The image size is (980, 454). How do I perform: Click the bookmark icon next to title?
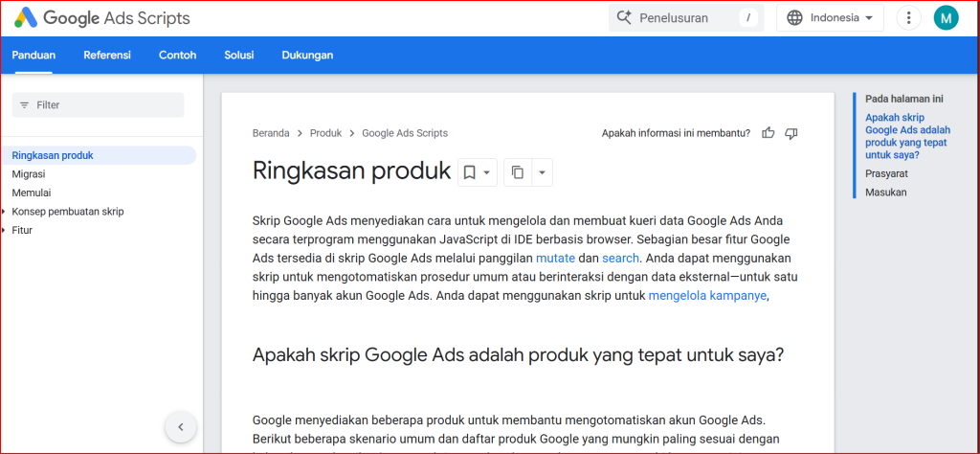469,172
